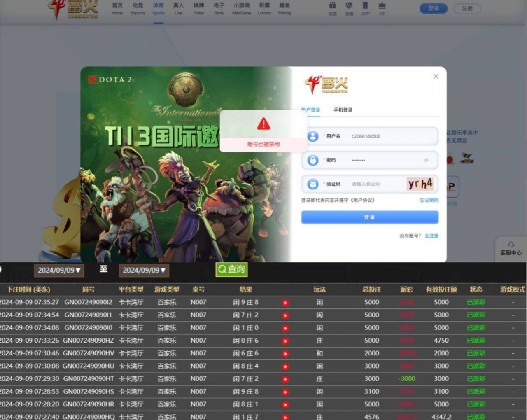
Task: Click the green 查询 search button
Action: (231, 270)
